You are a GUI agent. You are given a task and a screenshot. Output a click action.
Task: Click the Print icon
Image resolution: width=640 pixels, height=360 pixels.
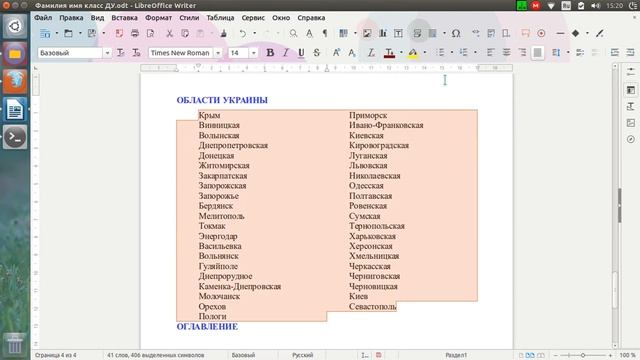tap(135, 33)
